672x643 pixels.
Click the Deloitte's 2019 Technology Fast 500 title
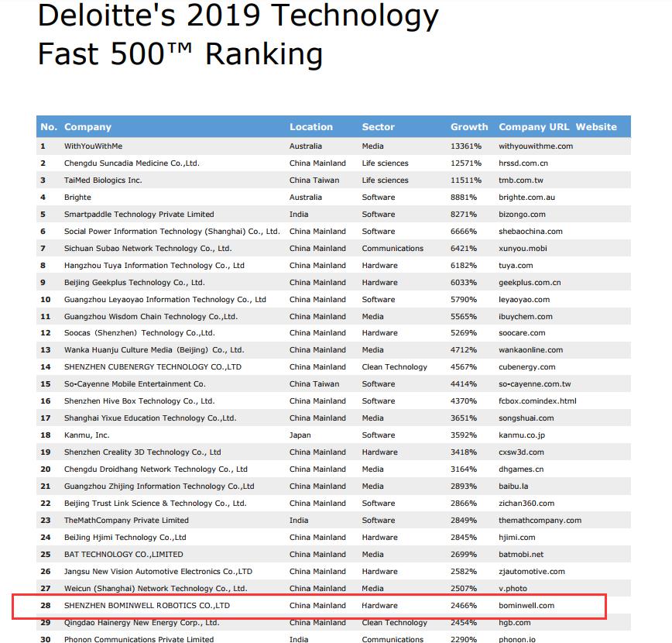(x=238, y=34)
